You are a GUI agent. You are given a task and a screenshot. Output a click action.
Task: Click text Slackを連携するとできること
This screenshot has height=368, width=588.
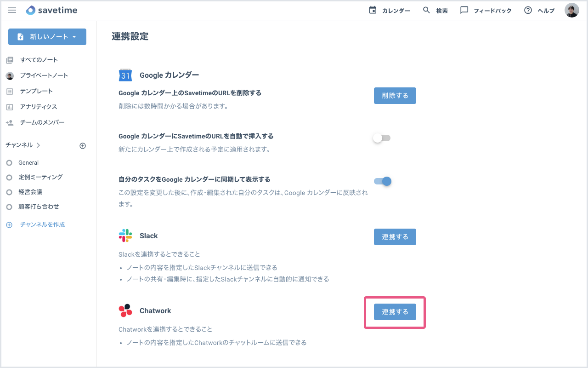(159, 254)
